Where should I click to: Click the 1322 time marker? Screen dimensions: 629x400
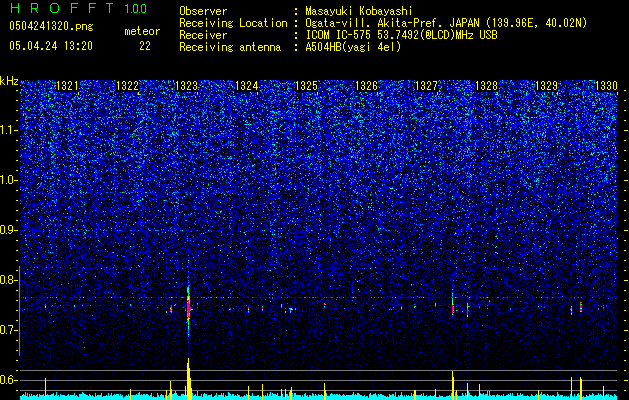(x=127, y=86)
